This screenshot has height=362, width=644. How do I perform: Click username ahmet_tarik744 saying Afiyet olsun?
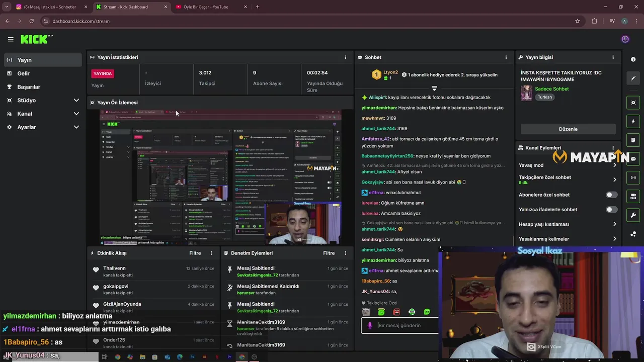(x=378, y=172)
